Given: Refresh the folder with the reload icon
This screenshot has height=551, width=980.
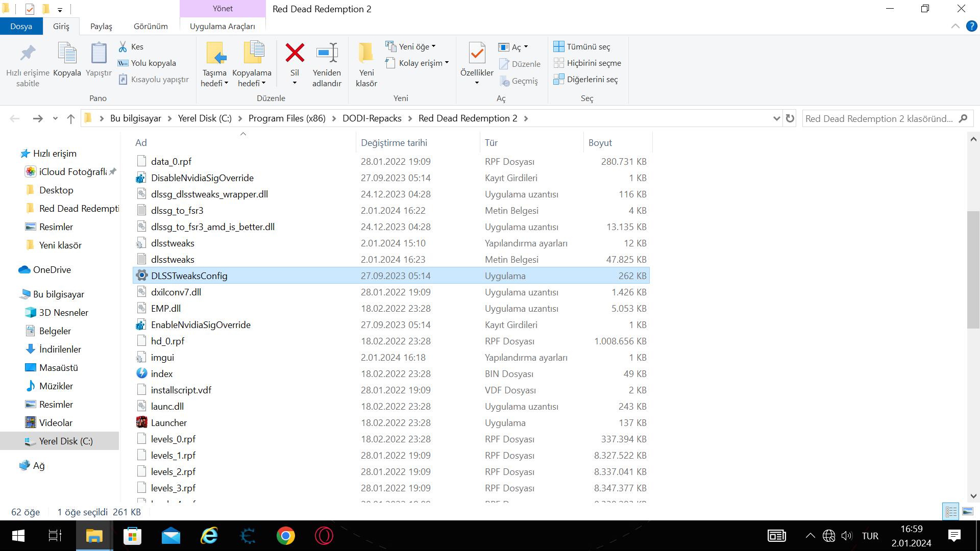Looking at the screenshot, I should click(x=790, y=118).
